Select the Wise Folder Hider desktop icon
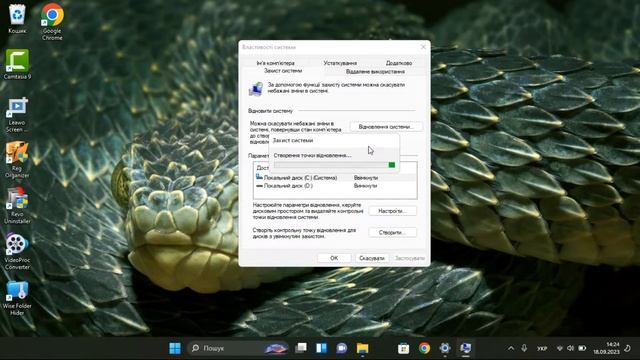Image resolution: width=640 pixels, height=360 pixels. click(x=17, y=298)
